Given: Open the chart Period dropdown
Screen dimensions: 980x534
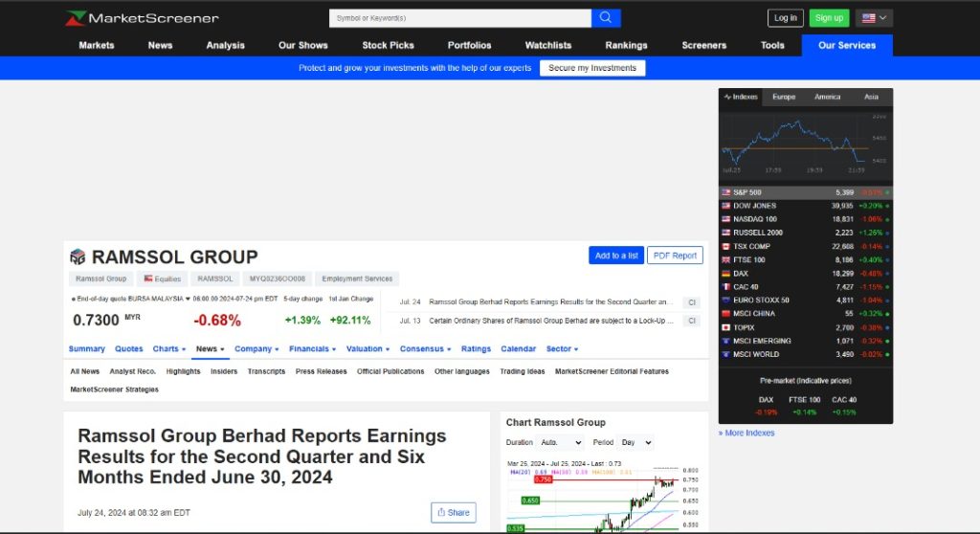Looking at the screenshot, I should coord(635,443).
